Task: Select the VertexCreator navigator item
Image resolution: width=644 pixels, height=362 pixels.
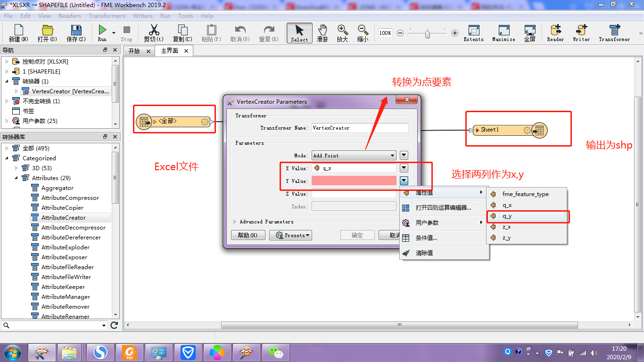Action: point(66,91)
